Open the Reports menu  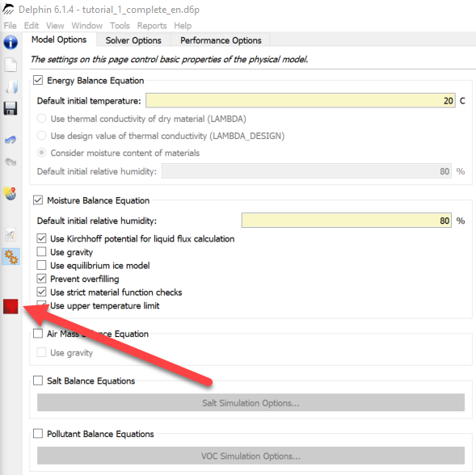click(x=152, y=26)
